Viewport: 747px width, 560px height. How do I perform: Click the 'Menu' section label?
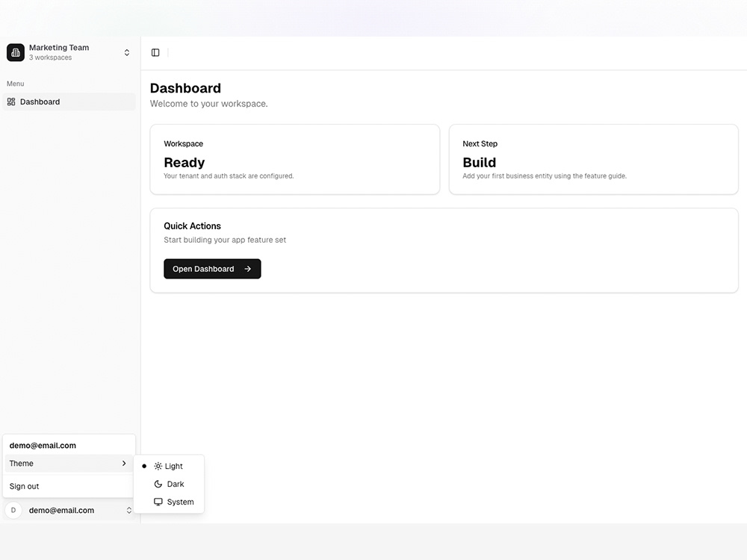pyautogui.click(x=15, y=84)
